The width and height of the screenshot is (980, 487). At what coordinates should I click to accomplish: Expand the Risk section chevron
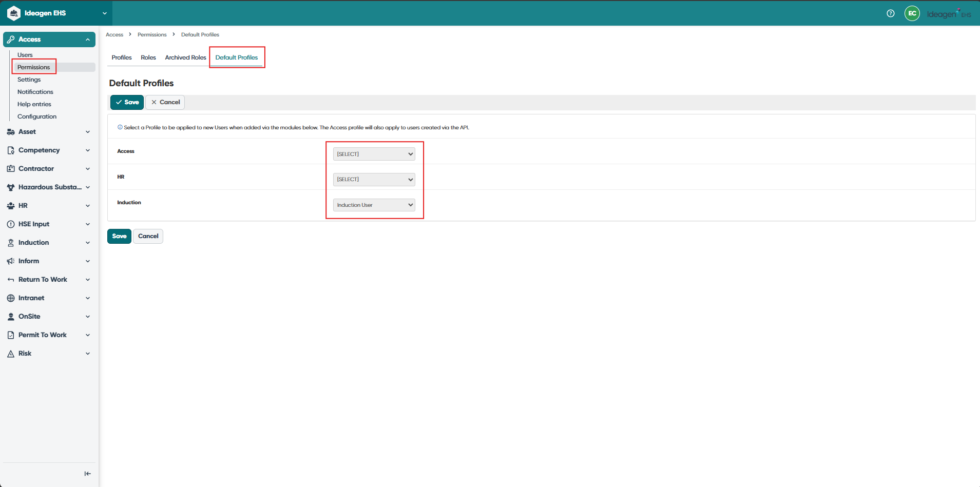[88, 354]
